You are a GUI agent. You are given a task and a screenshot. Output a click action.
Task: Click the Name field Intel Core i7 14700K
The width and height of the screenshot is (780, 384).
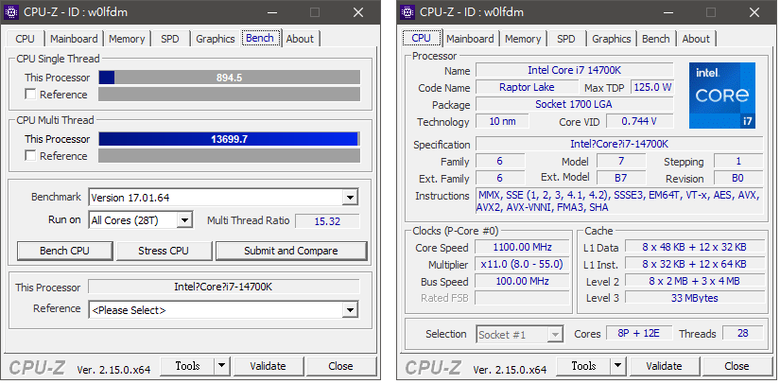(x=574, y=70)
